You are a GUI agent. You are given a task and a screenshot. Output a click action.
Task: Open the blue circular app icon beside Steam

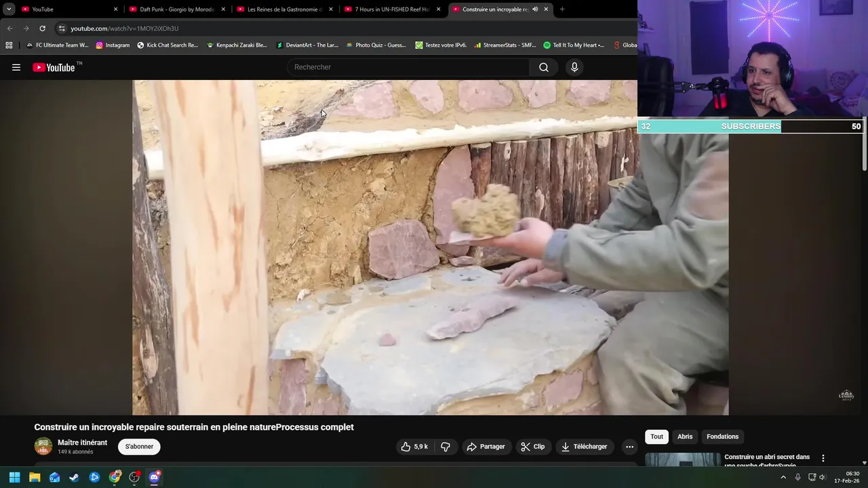coord(94,477)
